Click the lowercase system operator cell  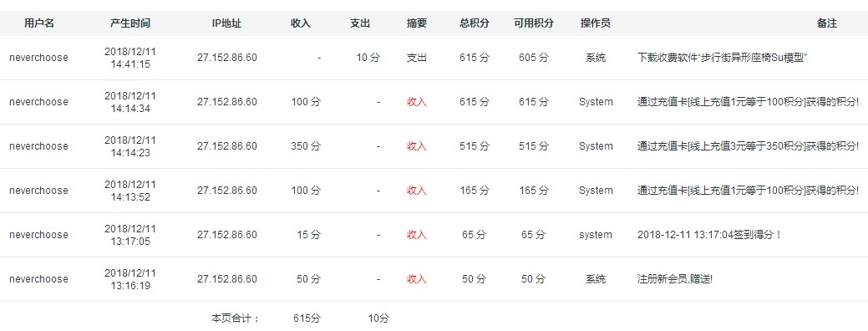coord(596,235)
